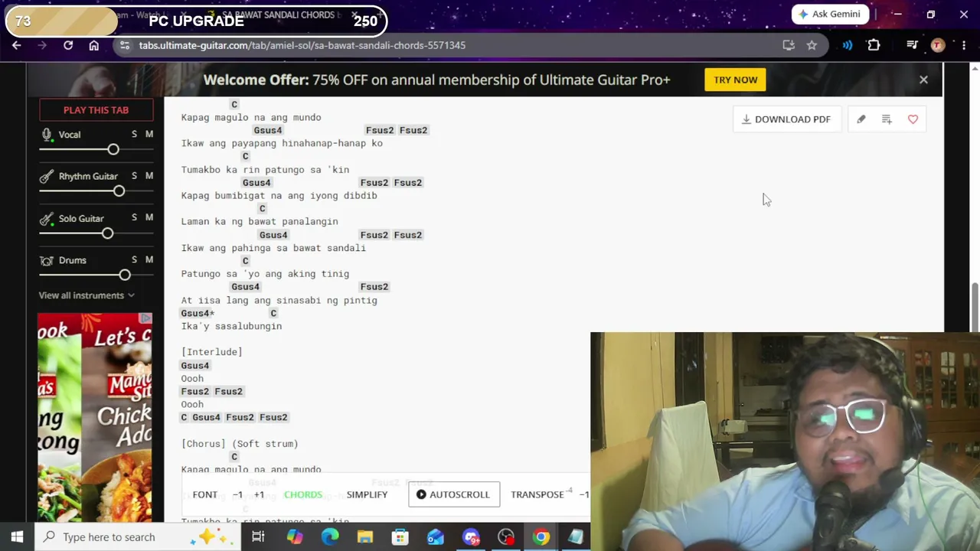The height and width of the screenshot is (551, 980).
Task: Click the TRY NOW offer button
Action: [735, 80]
